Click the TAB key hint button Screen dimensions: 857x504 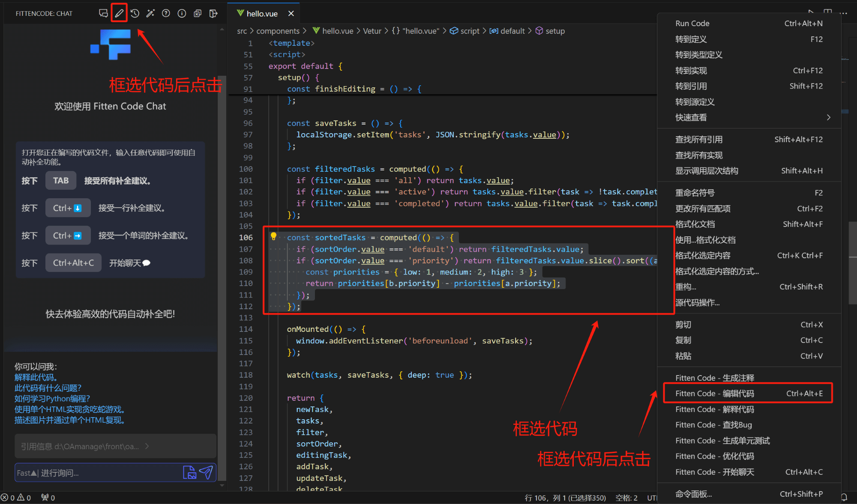click(x=61, y=180)
